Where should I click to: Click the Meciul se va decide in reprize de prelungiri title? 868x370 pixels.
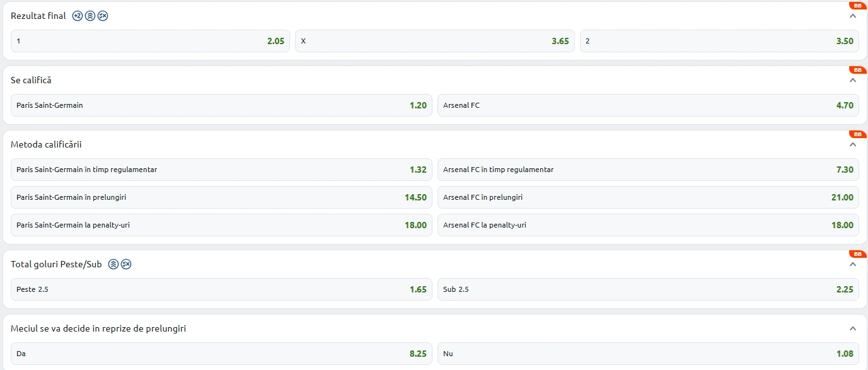pyautogui.click(x=98, y=328)
